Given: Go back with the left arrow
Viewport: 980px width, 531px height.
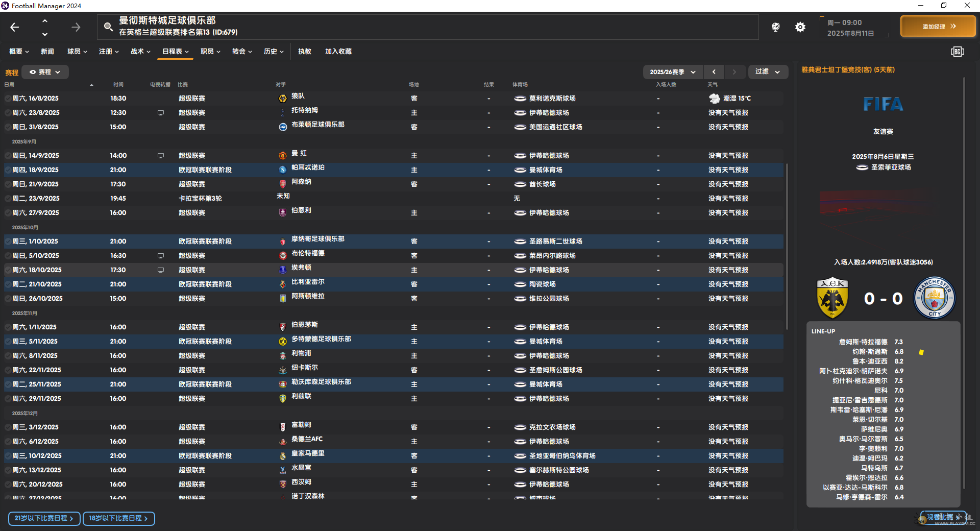Looking at the screenshot, I should (x=15, y=27).
